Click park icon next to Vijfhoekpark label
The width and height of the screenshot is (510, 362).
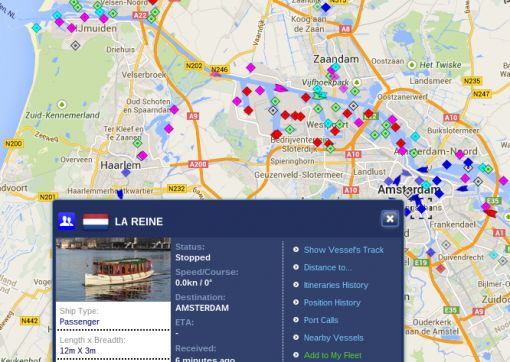pos(357,82)
